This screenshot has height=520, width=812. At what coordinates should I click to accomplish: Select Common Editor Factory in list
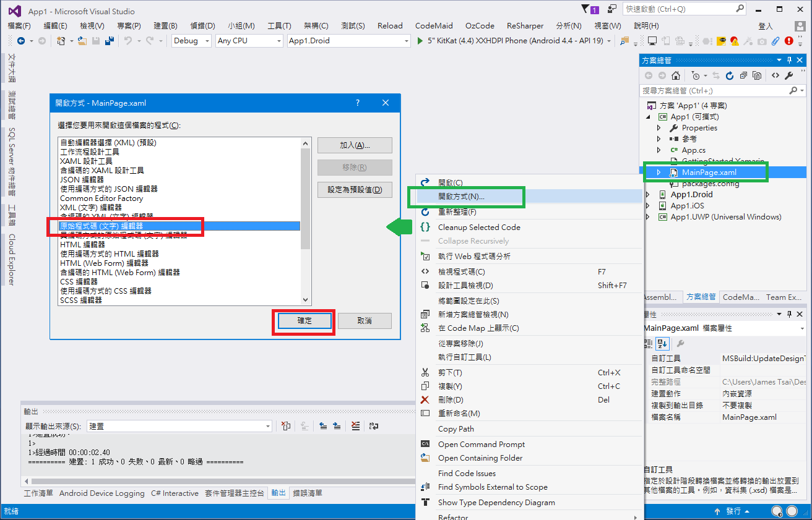(x=101, y=198)
